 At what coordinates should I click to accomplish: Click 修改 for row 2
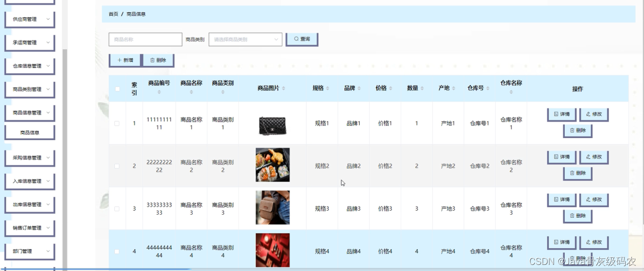[594, 157]
